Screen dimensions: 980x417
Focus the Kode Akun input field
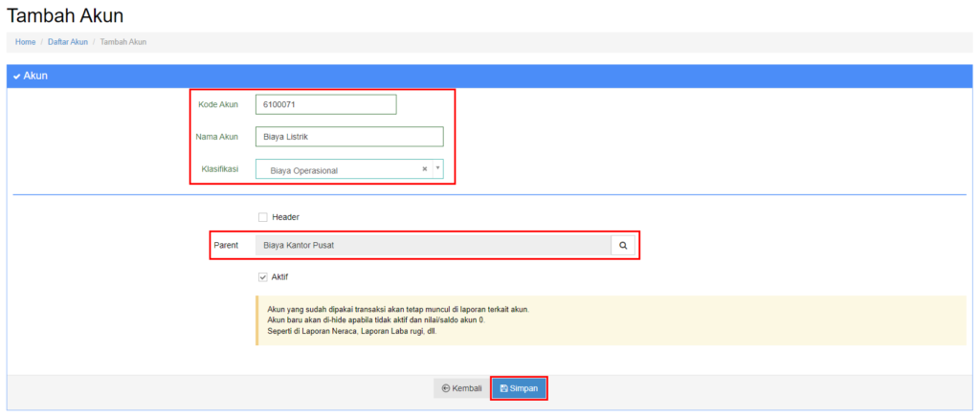(325, 104)
